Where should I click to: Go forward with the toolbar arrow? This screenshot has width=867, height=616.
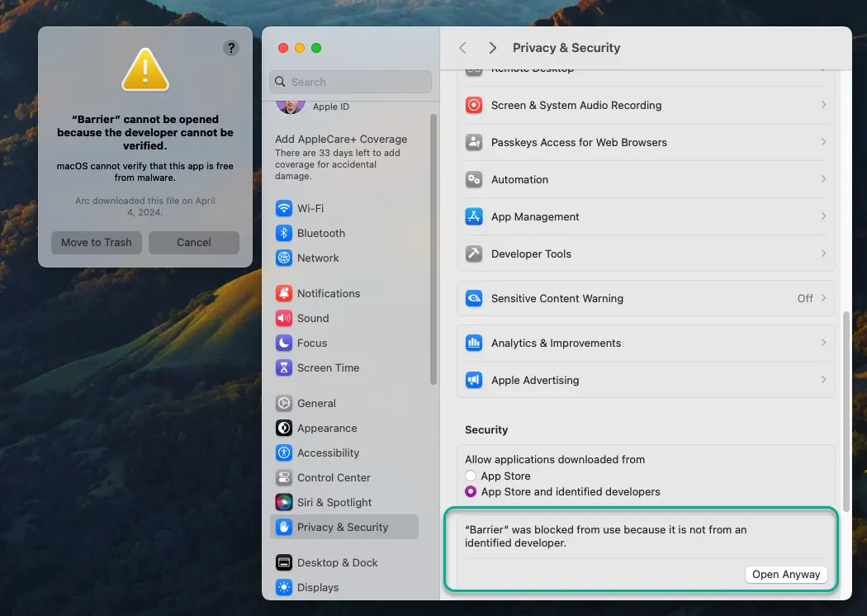click(x=492, y=48)
